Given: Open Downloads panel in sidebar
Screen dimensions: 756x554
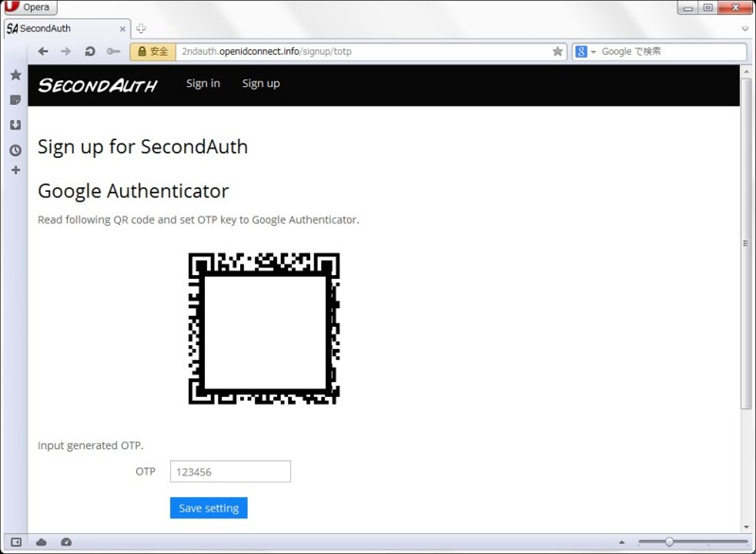Looking at the screenshot, I should tap(15, 125).
